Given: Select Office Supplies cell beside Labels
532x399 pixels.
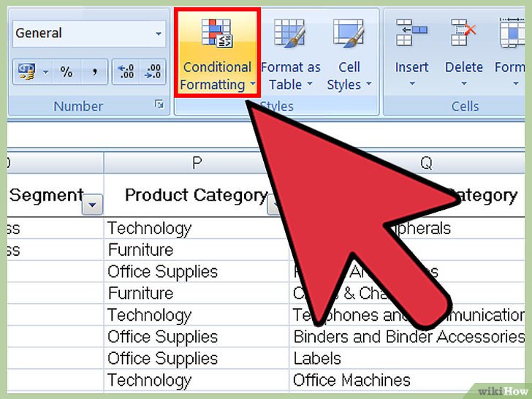Looking at the screenshot, I should (x=197, y=358).
